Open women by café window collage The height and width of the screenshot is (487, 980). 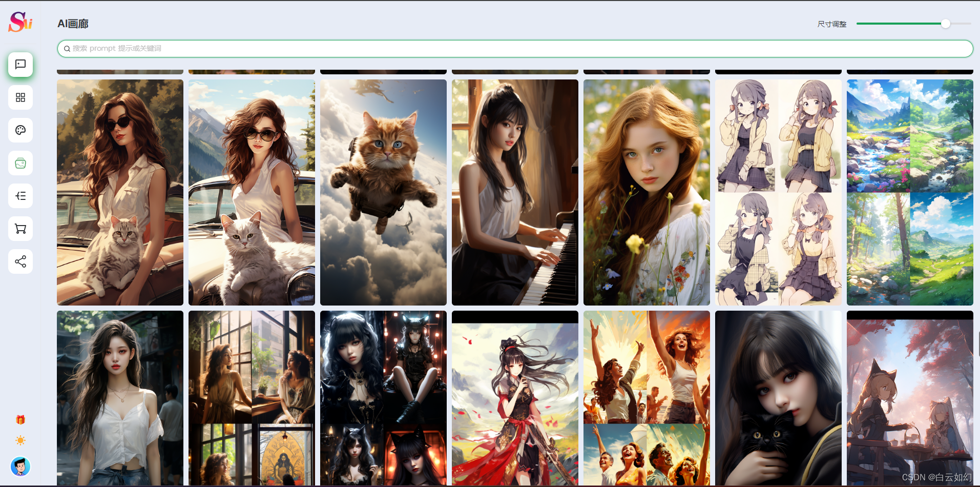pyautogui.click(x=252, y=398)
